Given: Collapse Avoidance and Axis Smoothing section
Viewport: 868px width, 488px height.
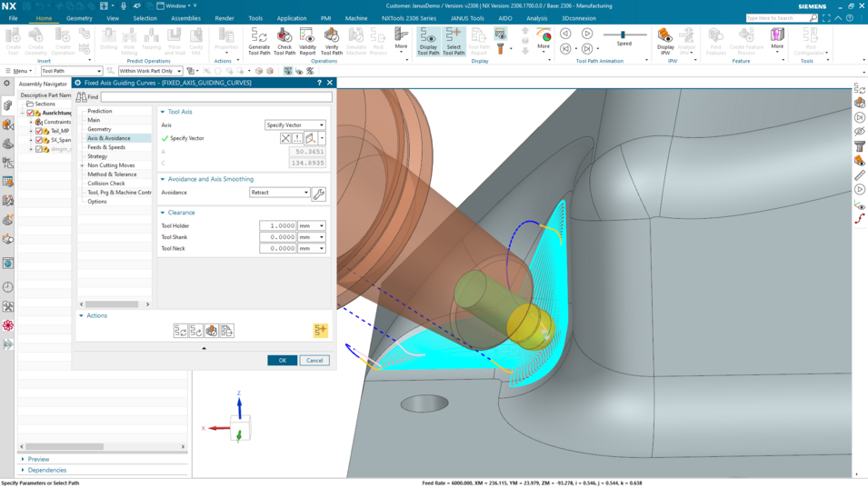Looking at the screenshot, I should click(163, 179).
